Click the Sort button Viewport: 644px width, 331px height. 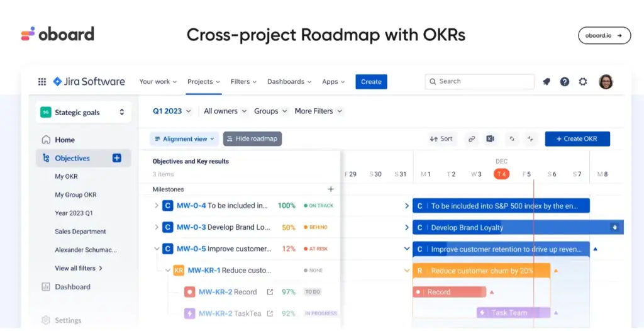(441, 139)
